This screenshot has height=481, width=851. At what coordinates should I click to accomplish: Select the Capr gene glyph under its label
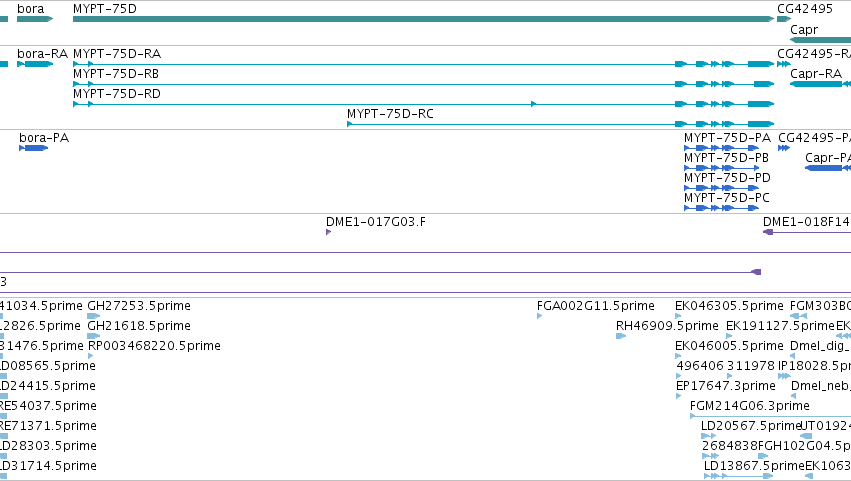coord(820,40)
